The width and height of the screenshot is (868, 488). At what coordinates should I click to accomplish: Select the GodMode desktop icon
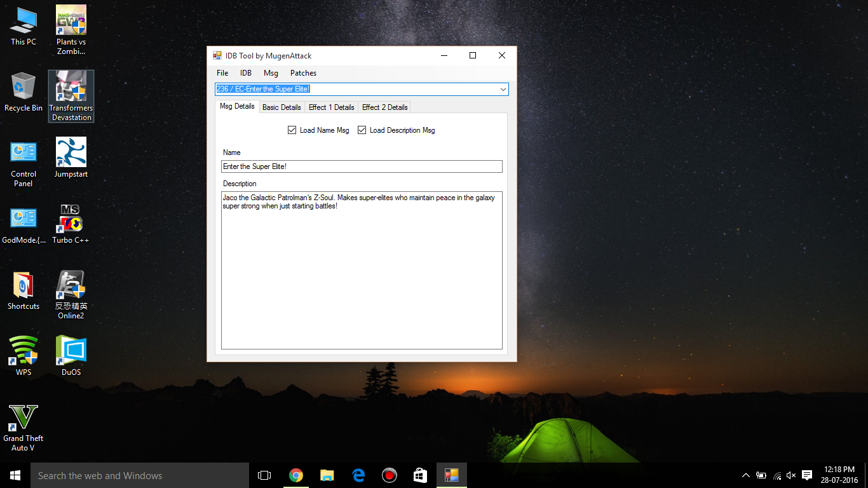24,226
